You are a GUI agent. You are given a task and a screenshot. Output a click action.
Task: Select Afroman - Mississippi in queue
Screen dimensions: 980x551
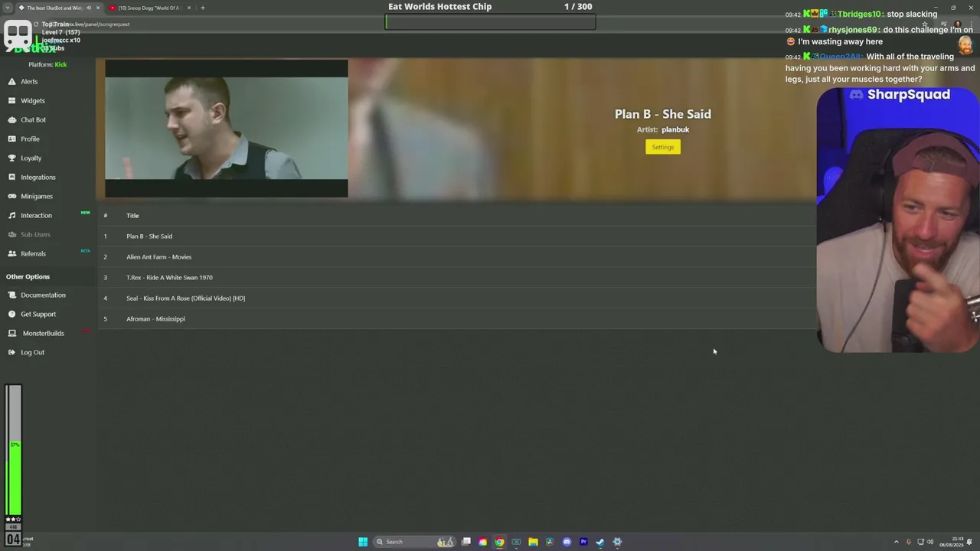click(x=457, y=318)
